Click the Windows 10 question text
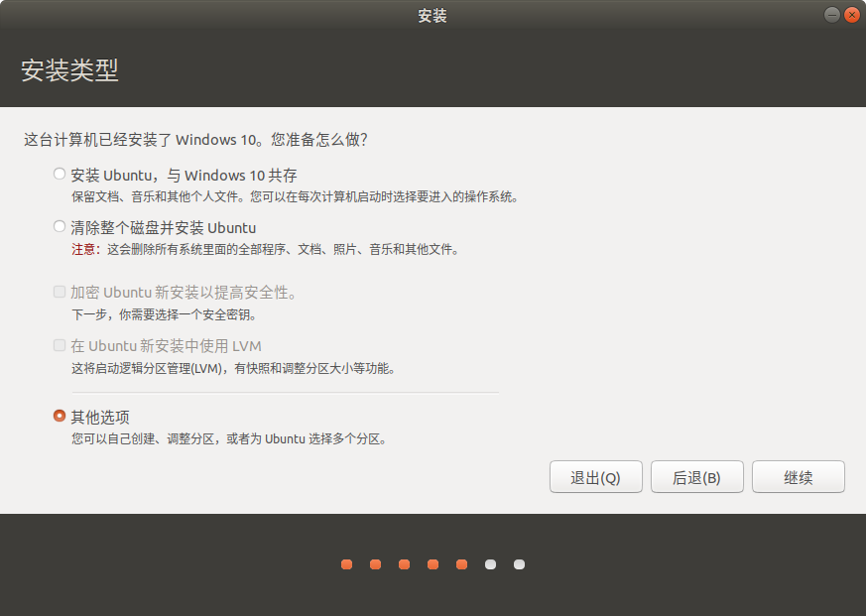The image size is (866, 616). (x=195, y=139)
